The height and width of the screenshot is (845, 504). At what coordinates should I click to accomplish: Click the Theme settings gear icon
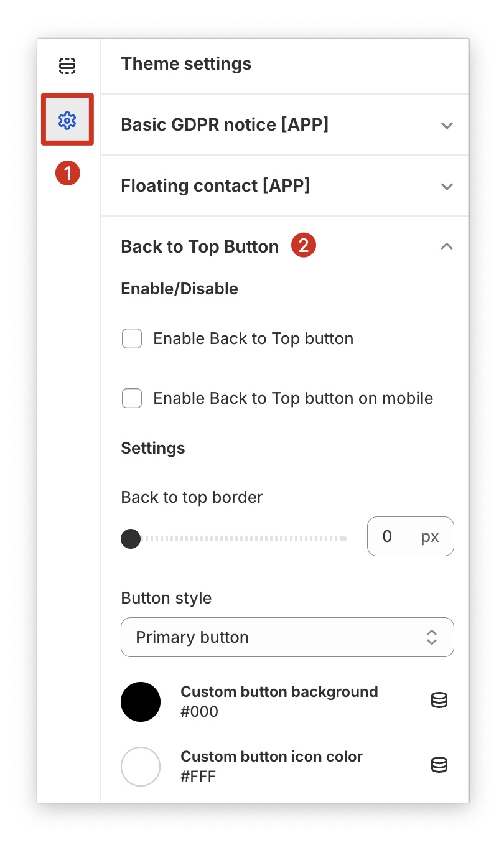(67, 119)
